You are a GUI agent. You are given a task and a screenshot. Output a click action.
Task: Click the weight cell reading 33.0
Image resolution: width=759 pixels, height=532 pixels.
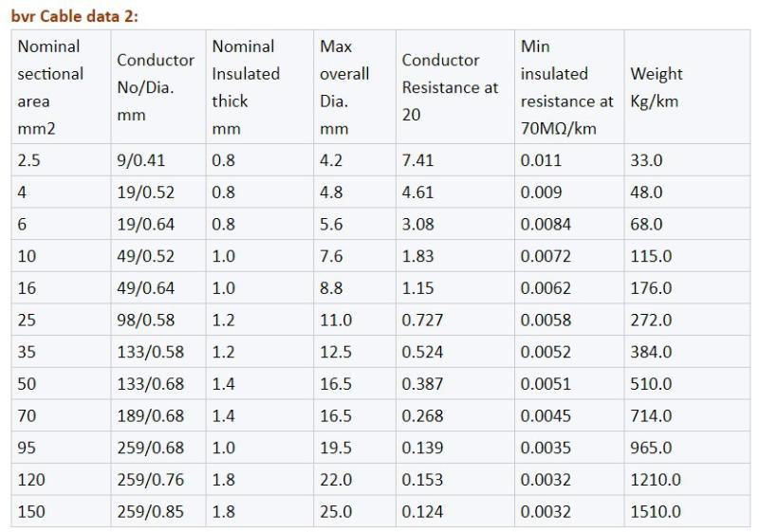tap(646, 160)
